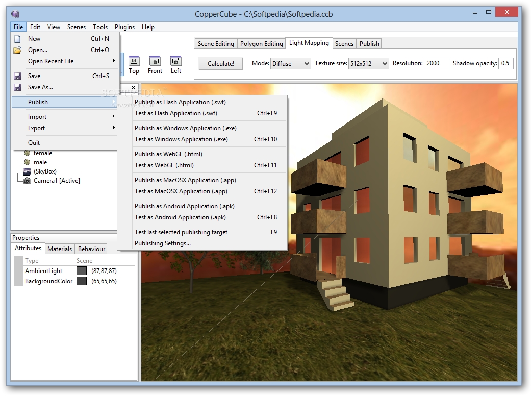Open the Tools menu
This screenshot has height=396, width=532.
100,27
